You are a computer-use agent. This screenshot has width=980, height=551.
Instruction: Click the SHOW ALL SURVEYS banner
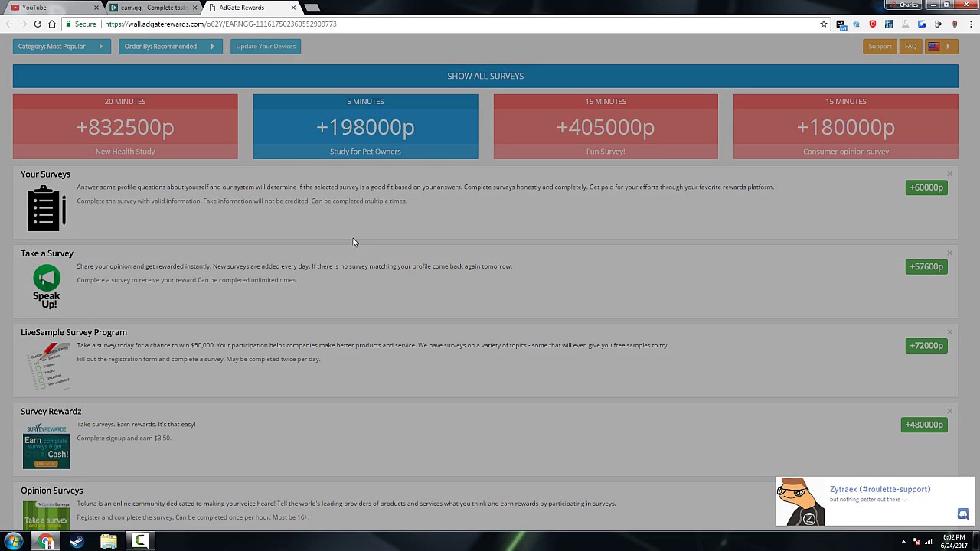coord(485,76)
